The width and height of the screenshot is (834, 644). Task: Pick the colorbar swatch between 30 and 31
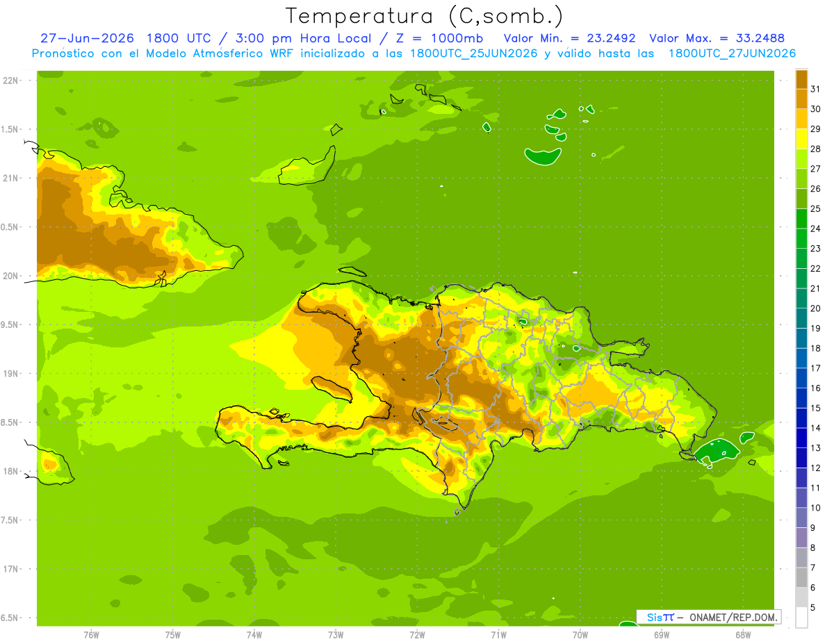click(x=801, y=99)
